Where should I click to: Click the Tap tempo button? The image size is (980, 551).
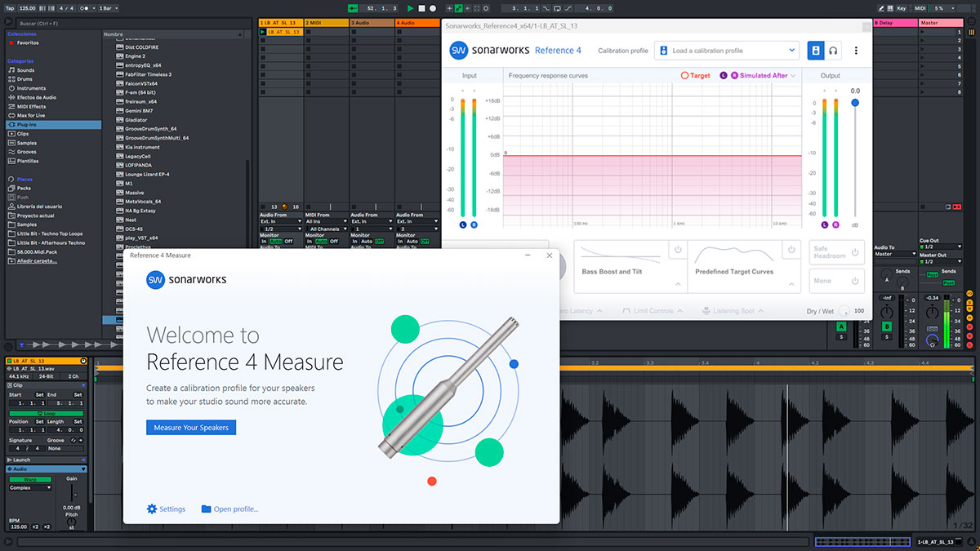9,7
